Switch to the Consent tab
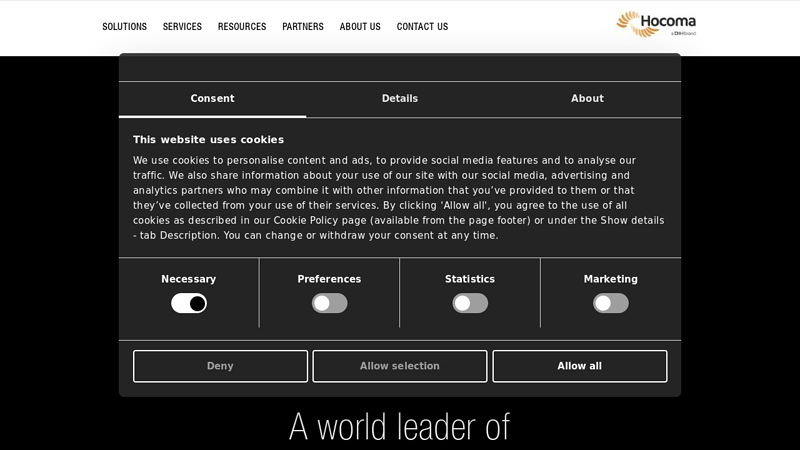The width and height of the screenshot is (800, 450). (212, 99)
